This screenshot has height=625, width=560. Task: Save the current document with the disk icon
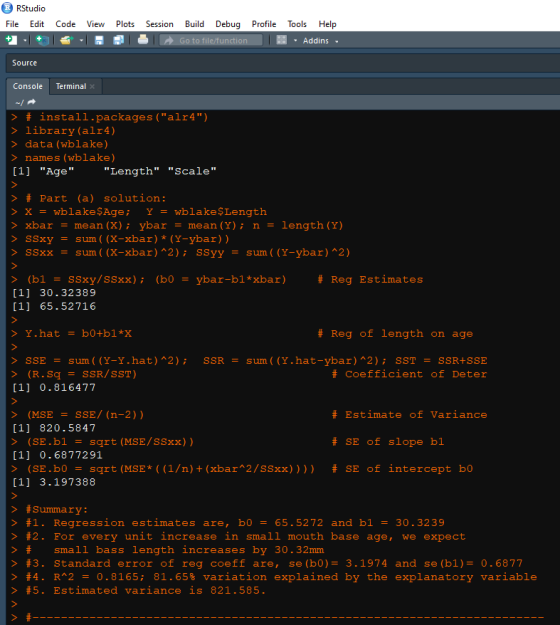coord(99,40)
